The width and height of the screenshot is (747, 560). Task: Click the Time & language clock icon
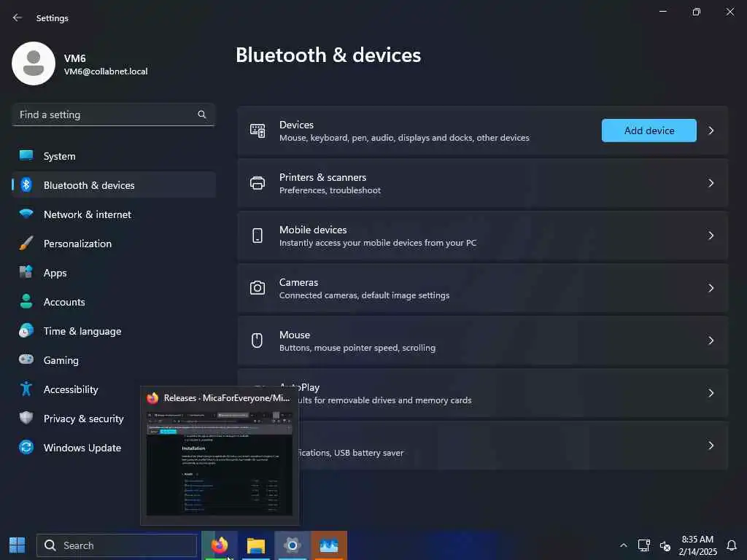click(x=26, y=330)
